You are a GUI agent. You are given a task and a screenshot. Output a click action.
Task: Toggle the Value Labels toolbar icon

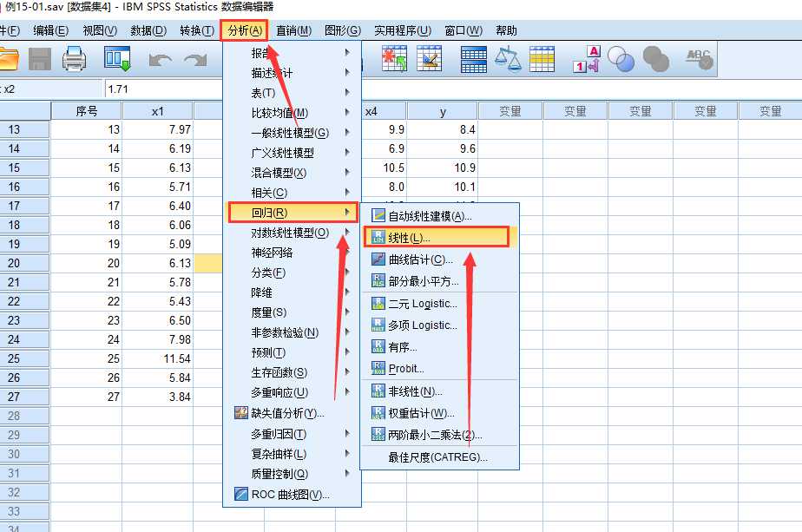tap(586, 59)
